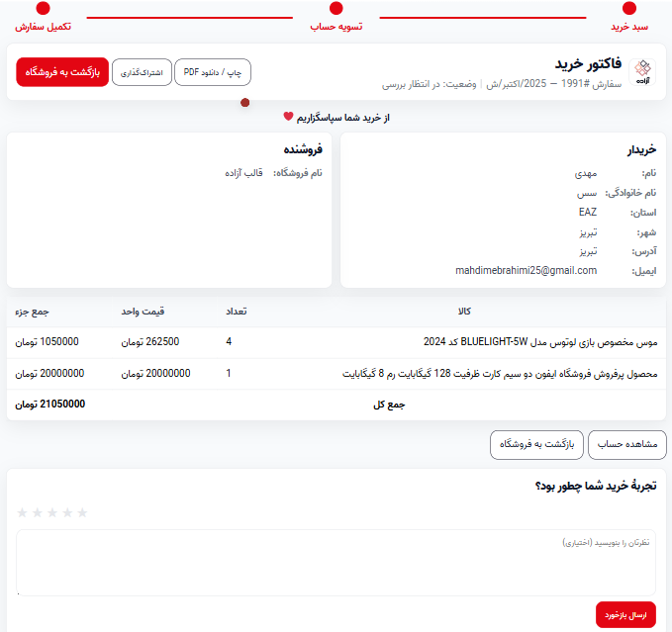Select the Lotus BLUELIGHT-5W mouse row
The image size is (672, 632).
coord(336,342)
